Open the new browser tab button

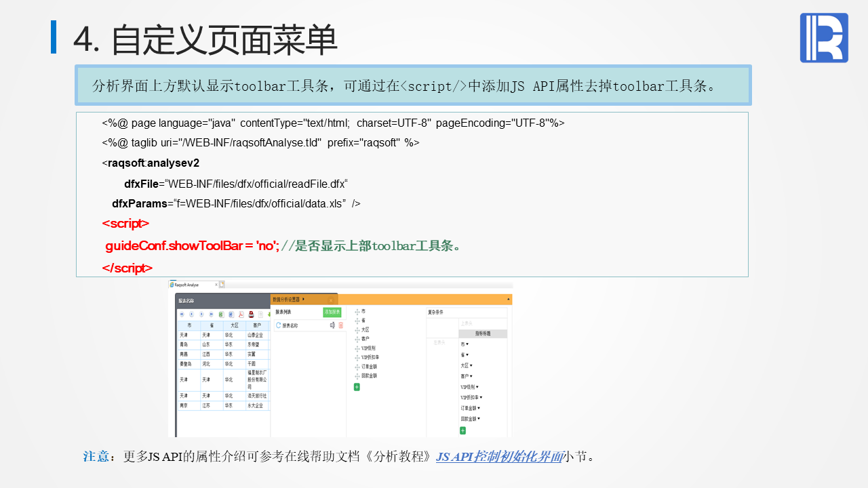[222, 285]
